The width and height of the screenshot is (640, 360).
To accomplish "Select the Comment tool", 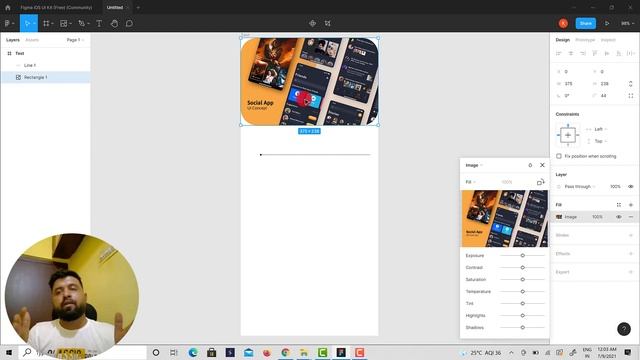I will [x=129, y=23].
